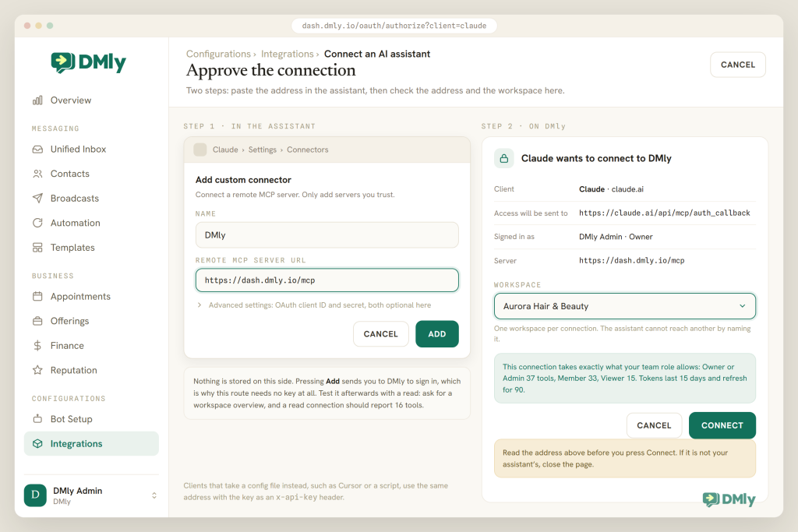Viewport: 798px width, 532px height.
Task: Click the 'Approve the connection' page title
Action: point(270,71)
